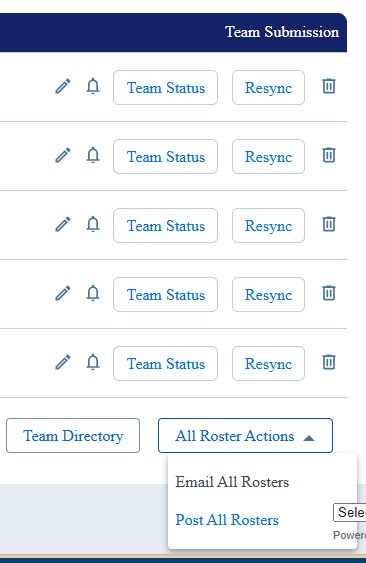The height and width of the screenshot is (563, 366).
Task: Collapse the All Roster Actions dropdown
Action: (245, 436)
